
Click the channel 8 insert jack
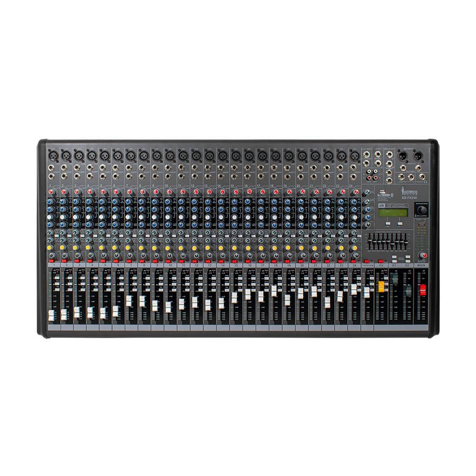pos(142,176)
